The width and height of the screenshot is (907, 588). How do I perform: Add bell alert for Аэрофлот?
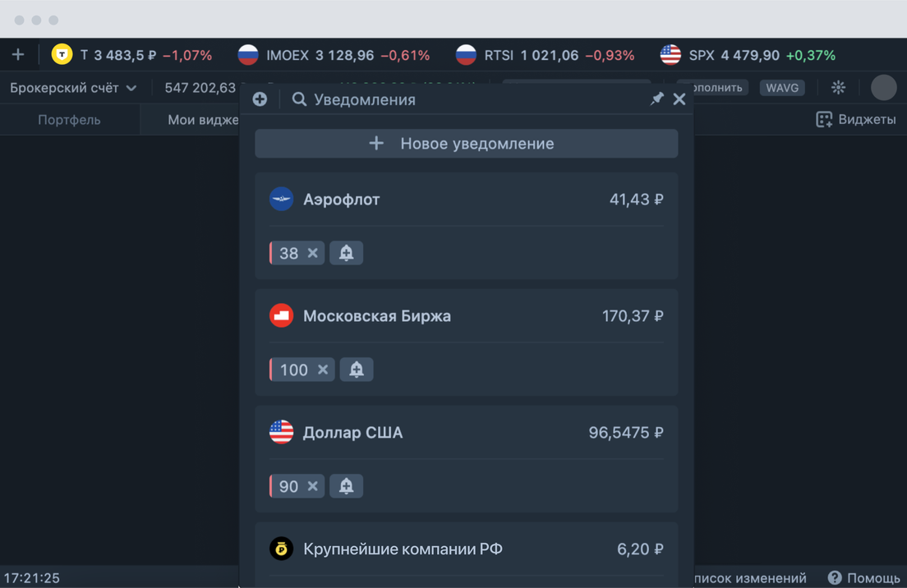[346, 253]
